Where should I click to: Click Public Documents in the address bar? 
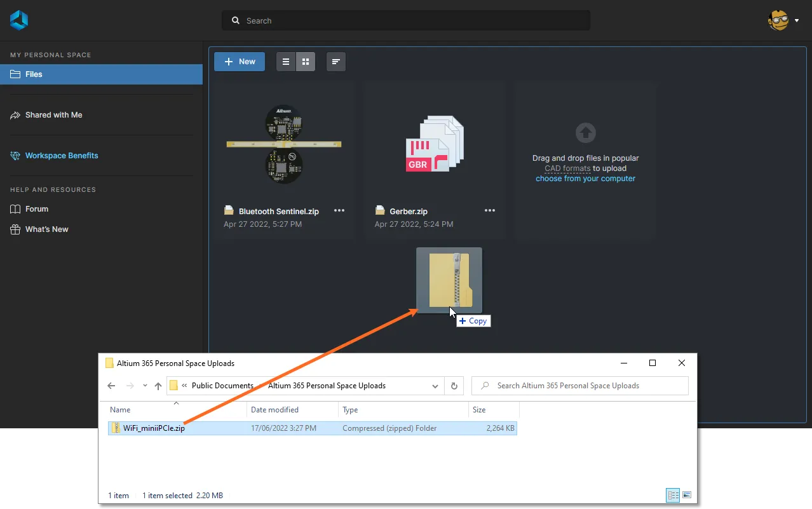click(222, 386)
